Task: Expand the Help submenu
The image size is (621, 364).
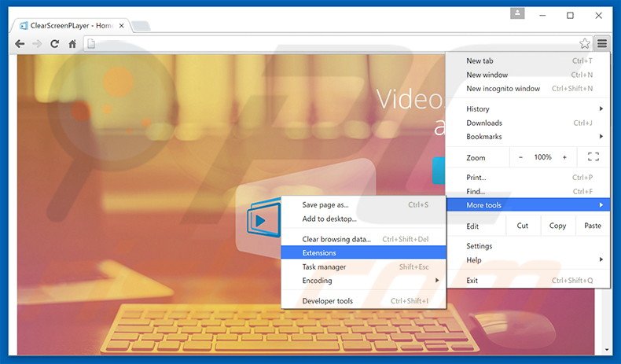Action: point(528,259)
